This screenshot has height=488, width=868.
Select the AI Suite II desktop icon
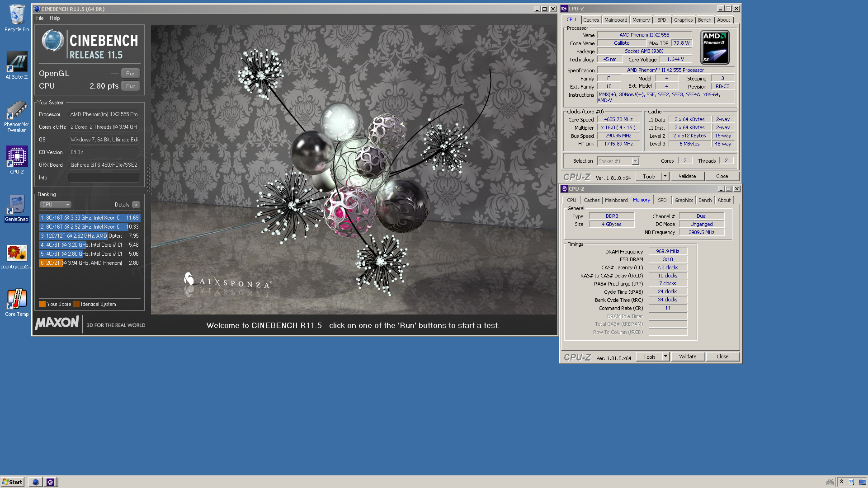(x=17, y=66)
